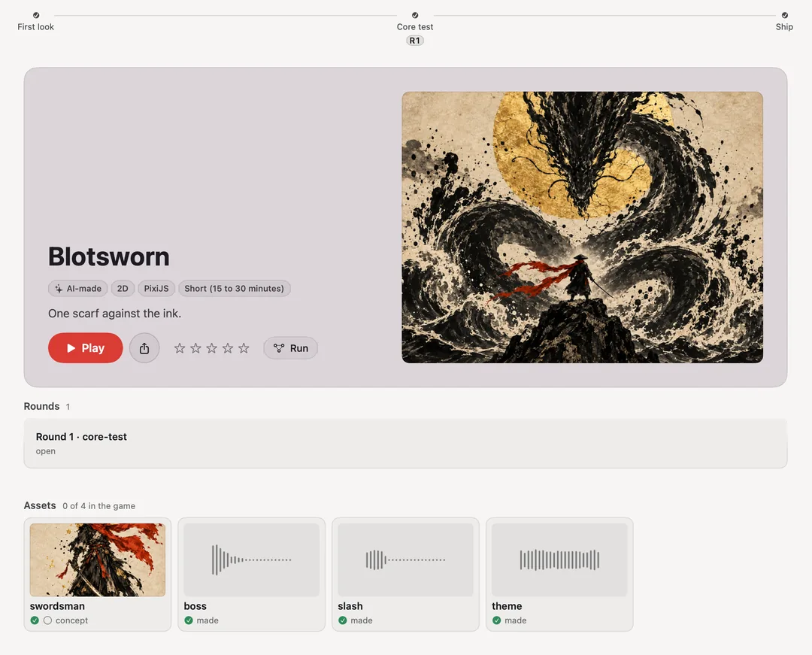This screenshot has height=655, width=812.
Task: Open the Blotsworn cover artwork
Action: [x=582, y=227]
